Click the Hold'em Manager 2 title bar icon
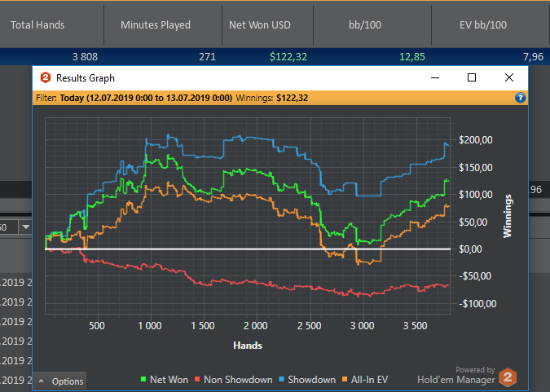550x392 pixels. pos(46,78)
